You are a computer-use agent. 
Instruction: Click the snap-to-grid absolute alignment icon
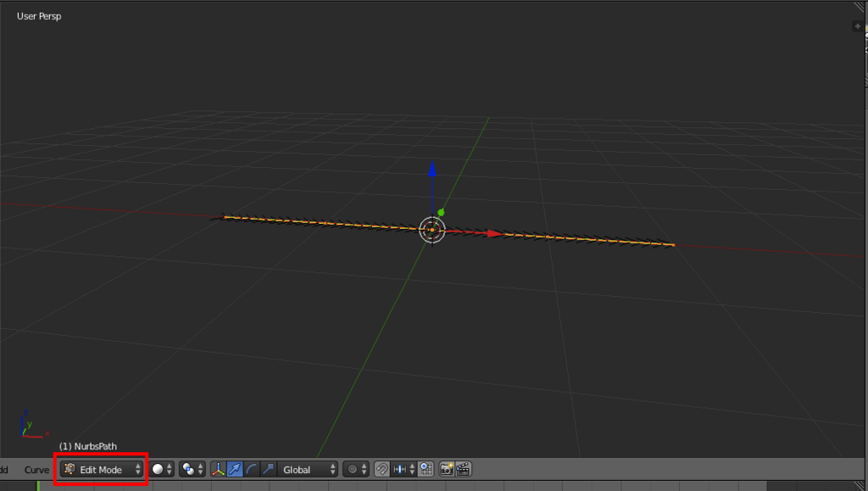(x=426, y=470)
